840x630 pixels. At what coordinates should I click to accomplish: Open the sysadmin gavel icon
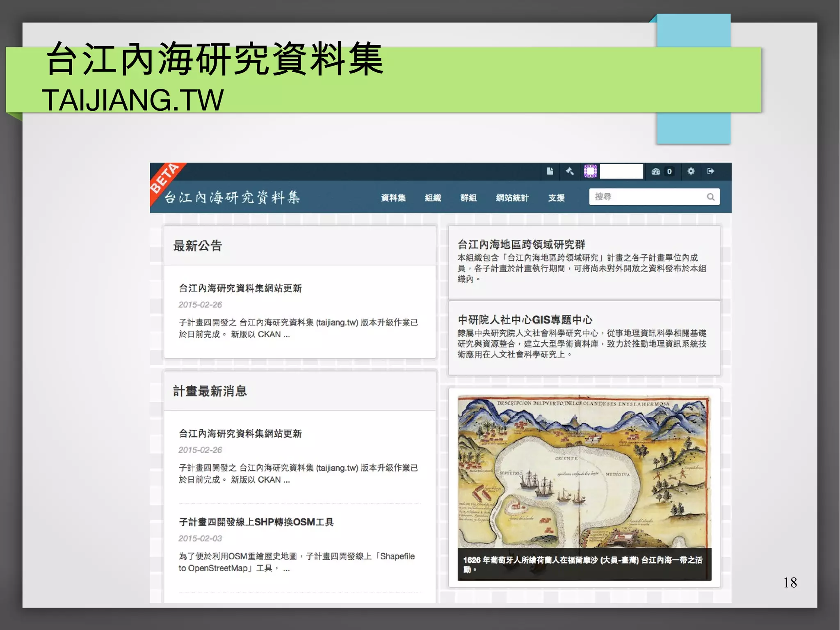click(x=570, y=171)
